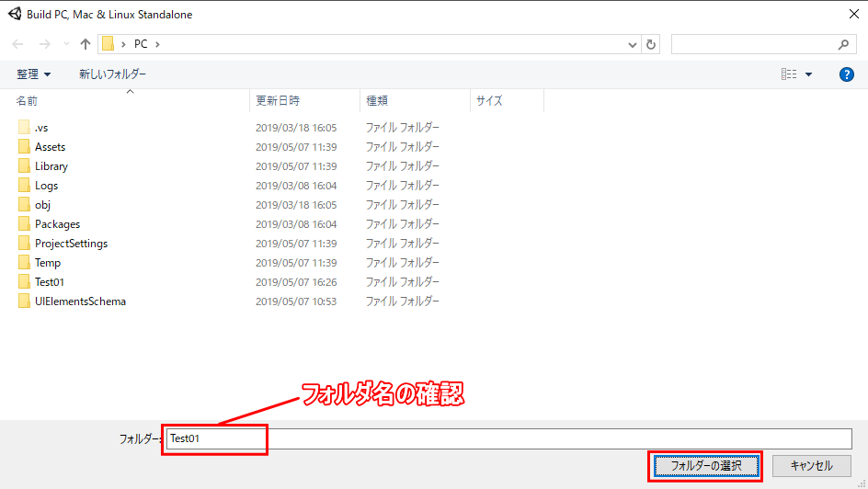
Task: Sort by 更新日時 column header
Action: coord(278,101)
